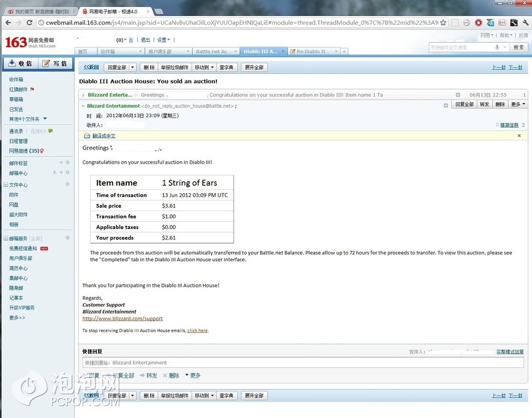532x418 pixels.
Task: Click the top 删除 delete button
Action: click(x=148, y=67)
